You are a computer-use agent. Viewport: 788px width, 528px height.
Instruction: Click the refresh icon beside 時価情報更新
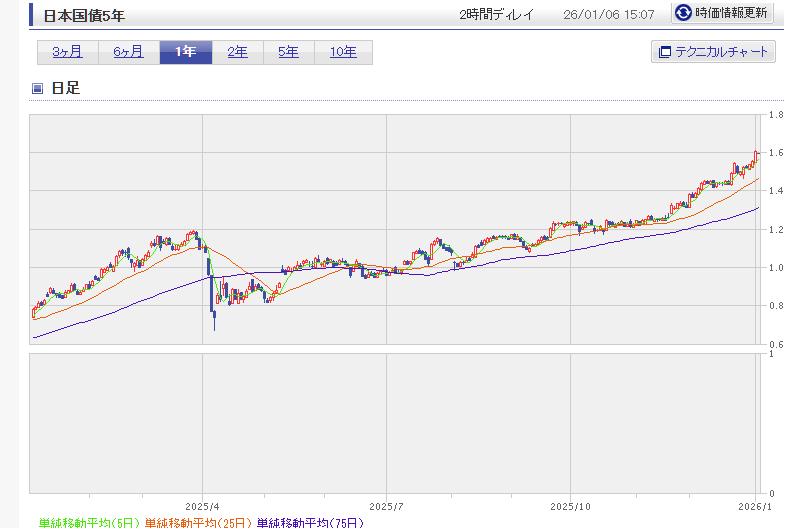683,13
